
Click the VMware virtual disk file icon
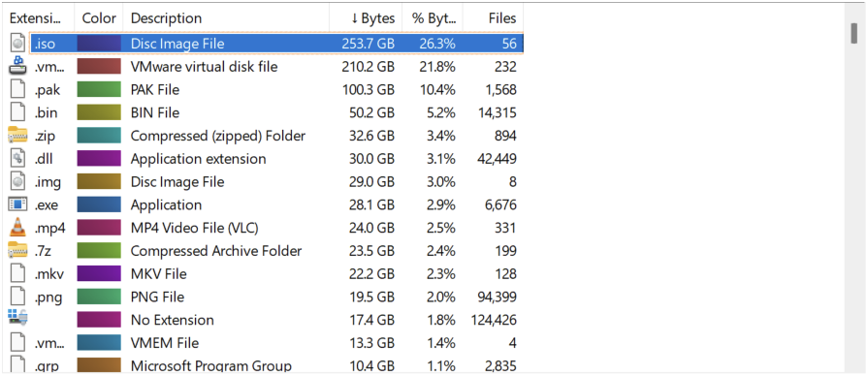coord(17,66)
